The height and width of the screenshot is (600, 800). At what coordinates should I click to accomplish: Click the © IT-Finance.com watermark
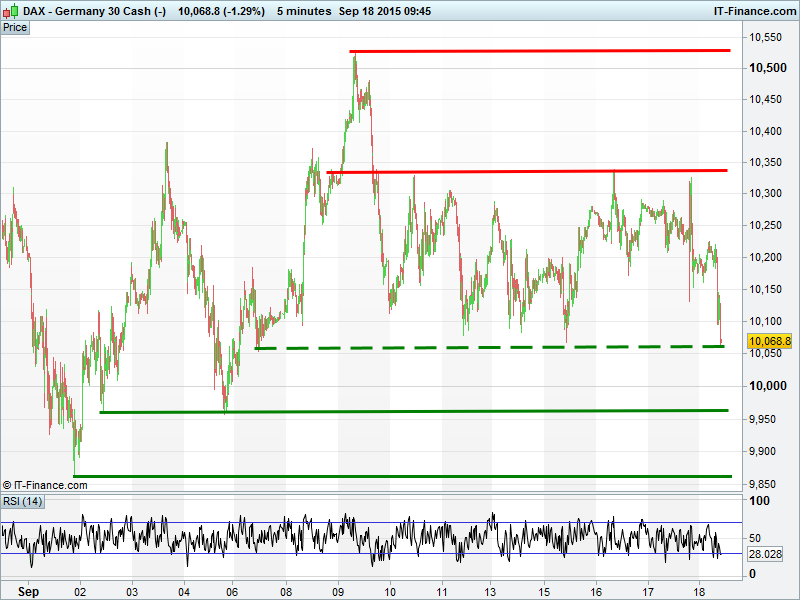coord(45,485)
